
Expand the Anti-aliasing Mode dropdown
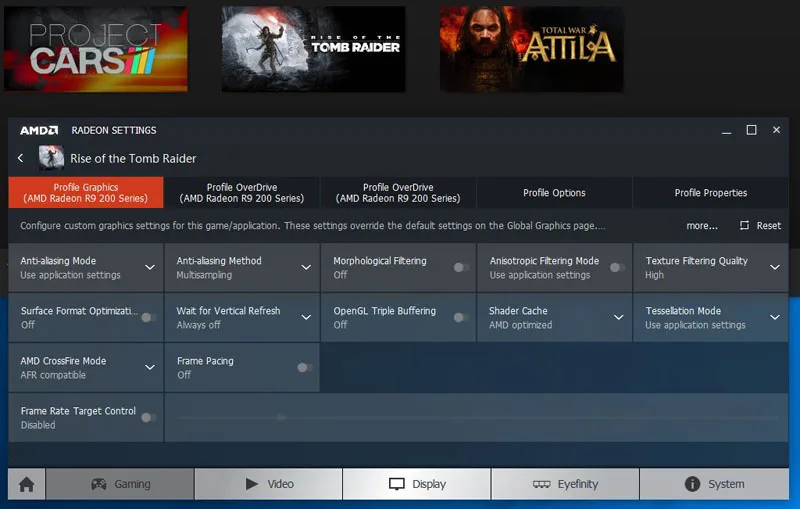150,267
